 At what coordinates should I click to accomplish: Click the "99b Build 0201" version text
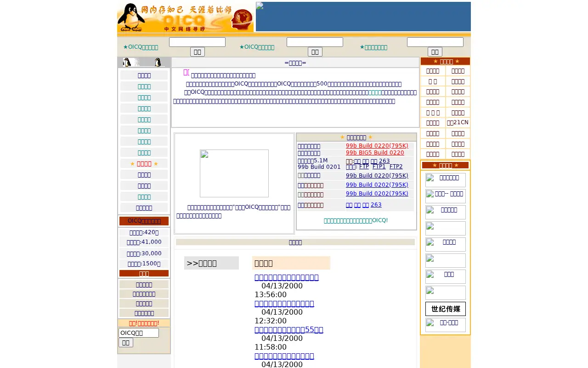319,167
